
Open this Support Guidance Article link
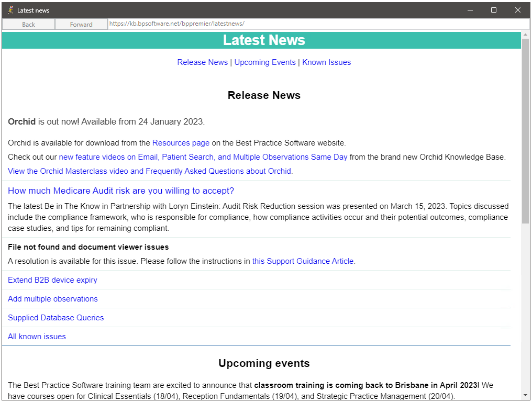point(303,261)
